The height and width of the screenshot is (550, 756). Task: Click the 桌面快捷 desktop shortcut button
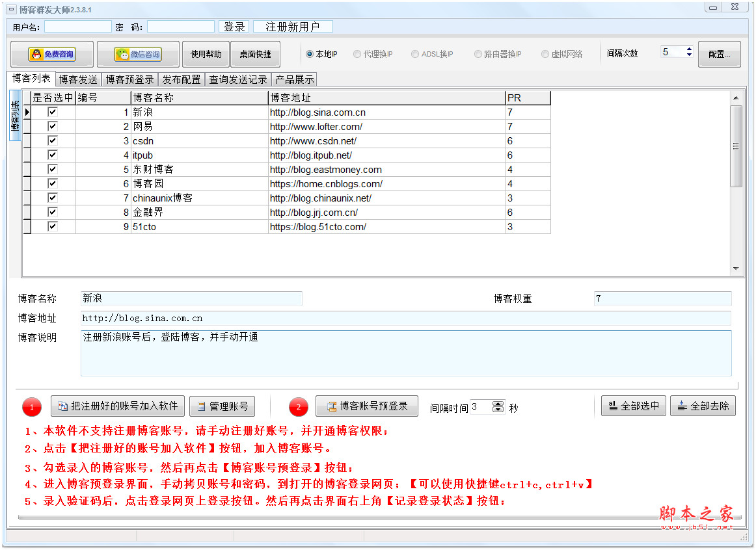[255, 55]
